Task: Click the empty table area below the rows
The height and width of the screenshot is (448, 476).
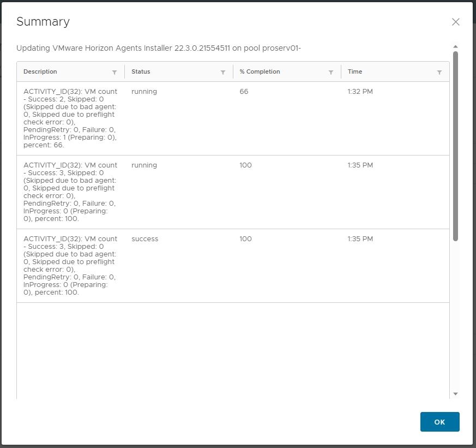Action: [x=233, y=349]
